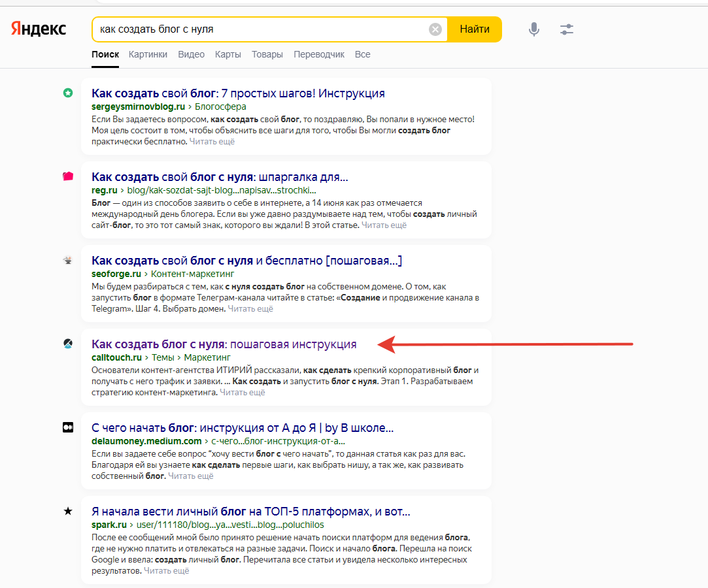Open the Переводчик tab
The image size is (708, 588).
319,54
